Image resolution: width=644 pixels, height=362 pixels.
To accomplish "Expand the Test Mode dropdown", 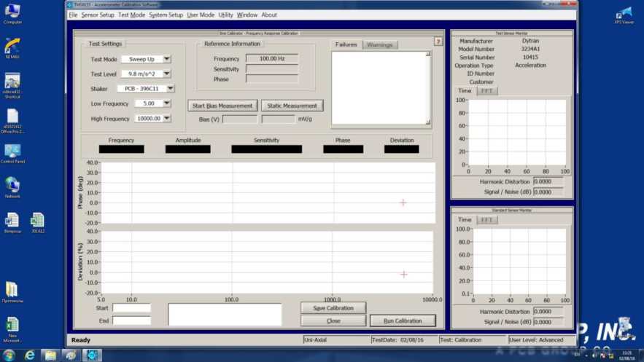I will click(167, 59).
